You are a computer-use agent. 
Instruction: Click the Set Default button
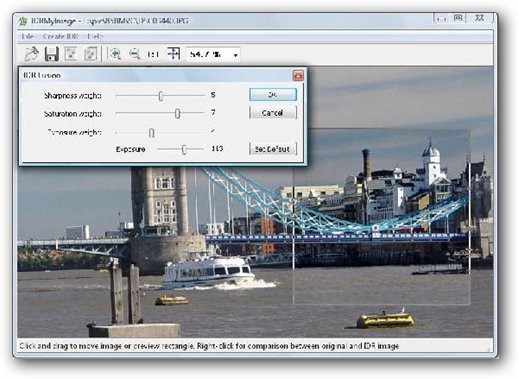(x=273, y=149)
